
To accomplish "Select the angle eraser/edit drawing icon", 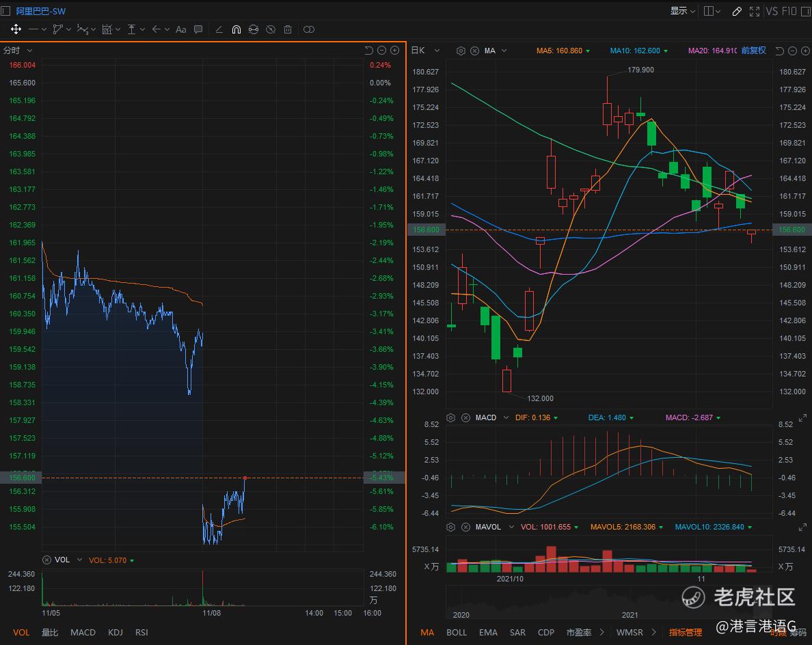I will coord(219,29).
